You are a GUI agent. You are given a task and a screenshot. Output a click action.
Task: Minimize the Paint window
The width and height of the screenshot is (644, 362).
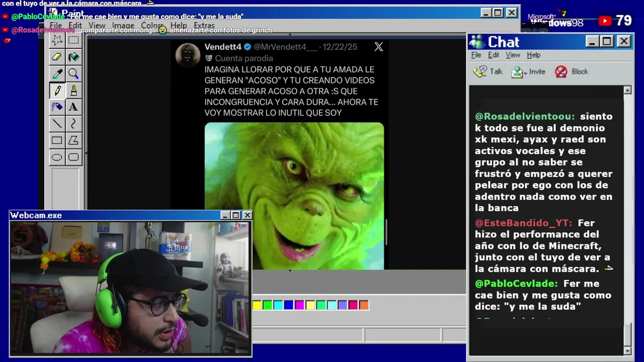point(486,13)
